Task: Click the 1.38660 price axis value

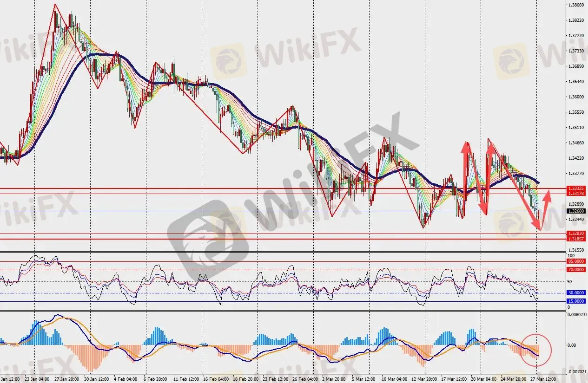Action: coord(575,5)
